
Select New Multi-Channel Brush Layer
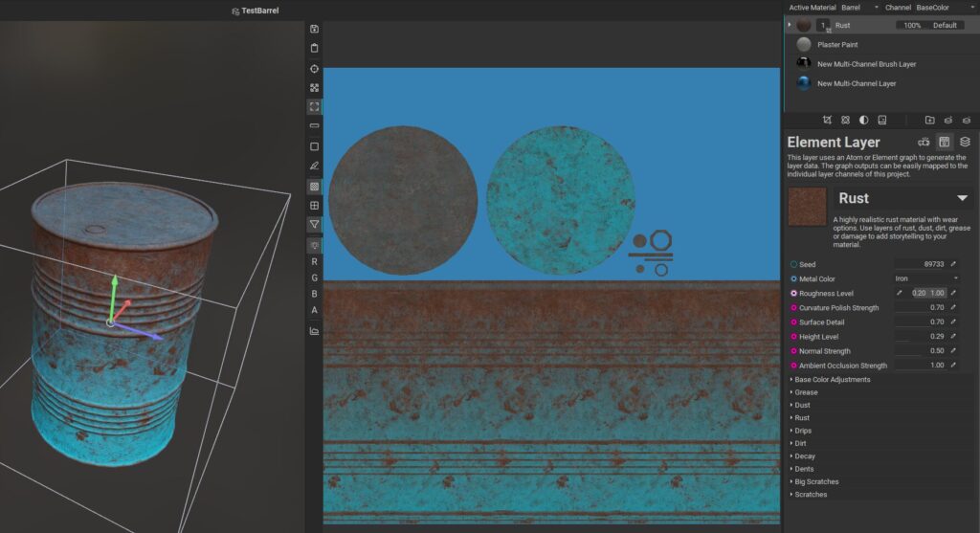point(881,64)
